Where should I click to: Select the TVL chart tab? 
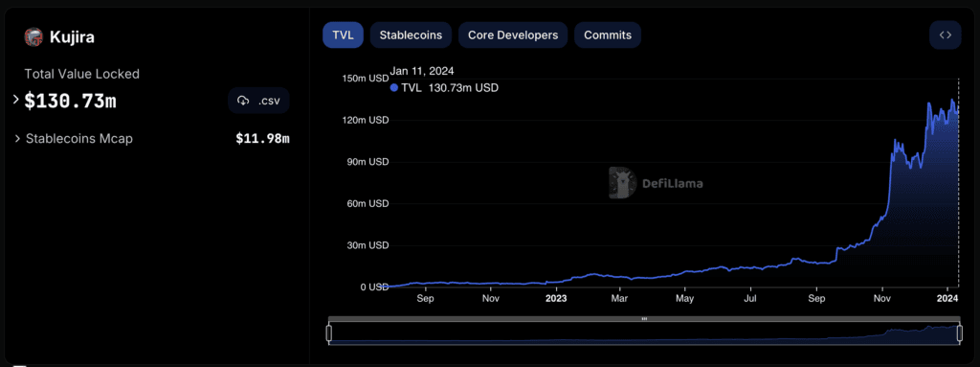tap(344, 35)
